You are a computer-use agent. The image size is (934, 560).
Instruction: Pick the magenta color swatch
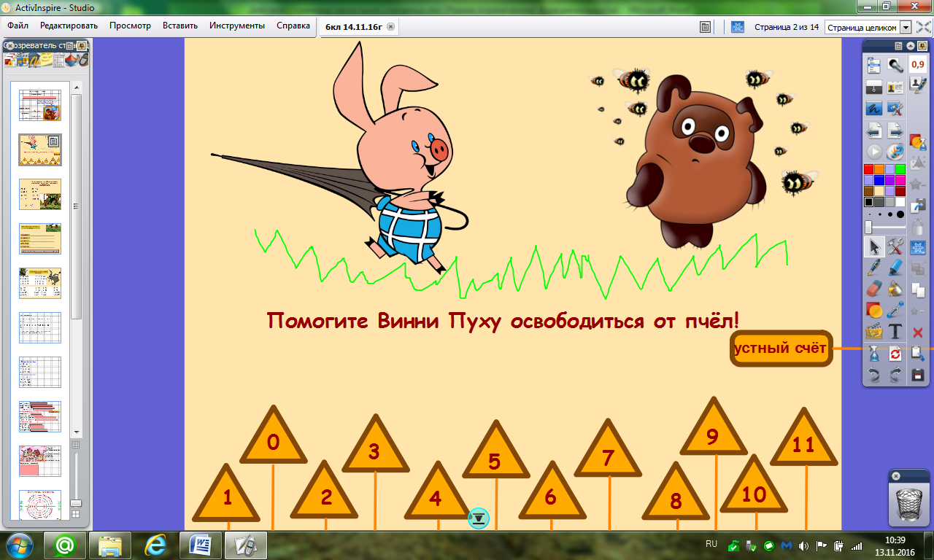point(900,180)
